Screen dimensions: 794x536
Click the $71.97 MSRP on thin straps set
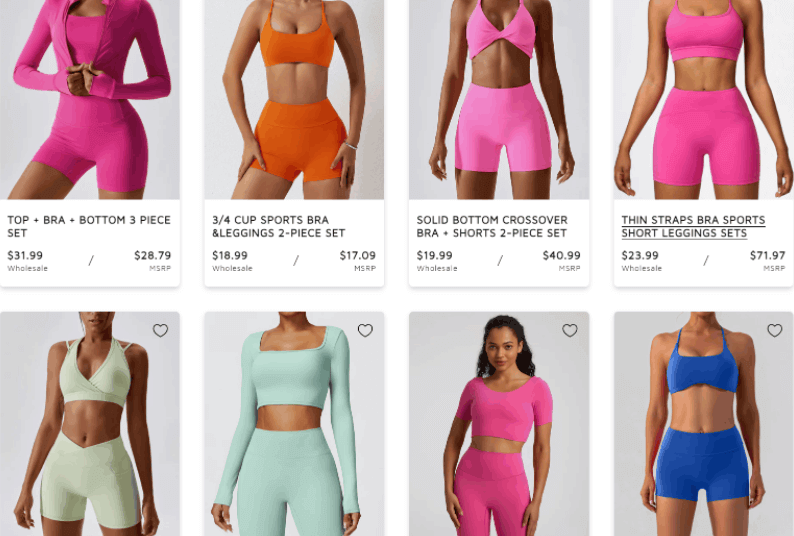point(767,255)
